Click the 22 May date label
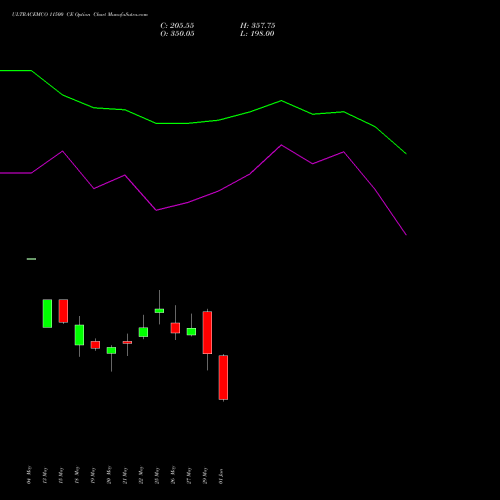This screenshot has height=500, width=500. [141, 475]
